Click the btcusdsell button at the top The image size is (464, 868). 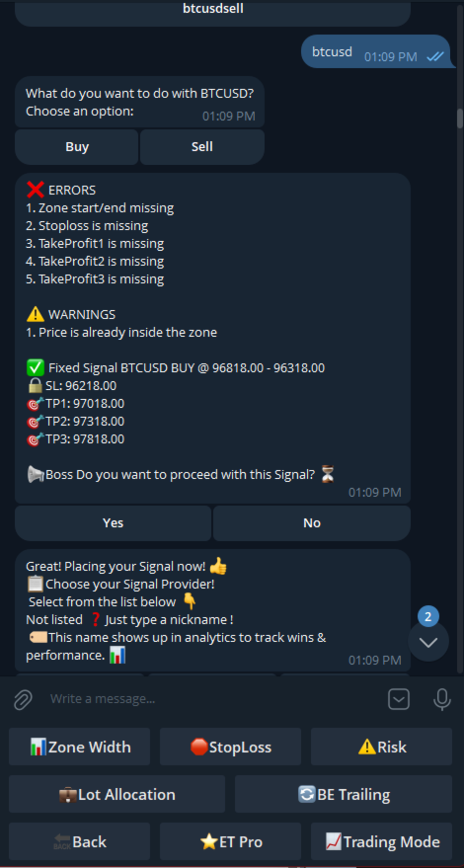(212, 11)
